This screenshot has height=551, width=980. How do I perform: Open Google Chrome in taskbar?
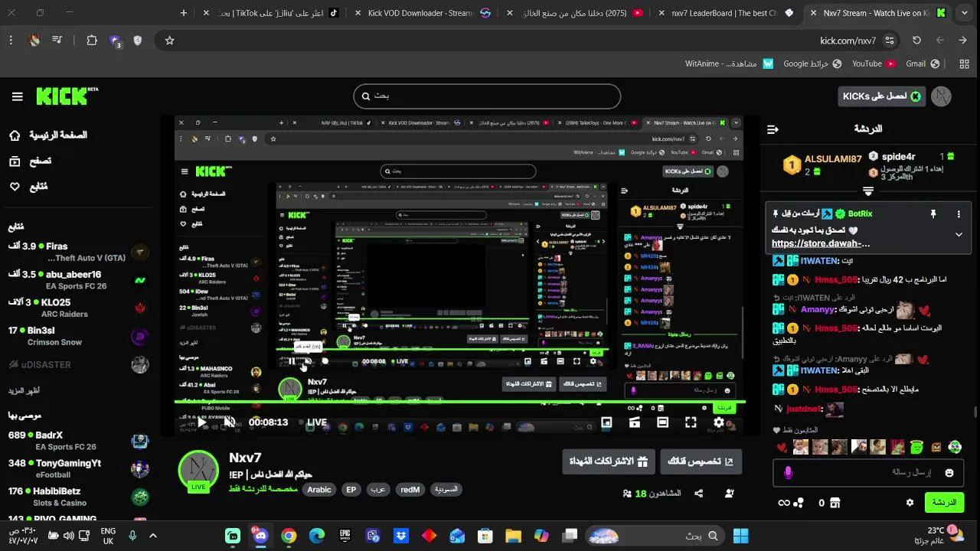click(289, 536)
